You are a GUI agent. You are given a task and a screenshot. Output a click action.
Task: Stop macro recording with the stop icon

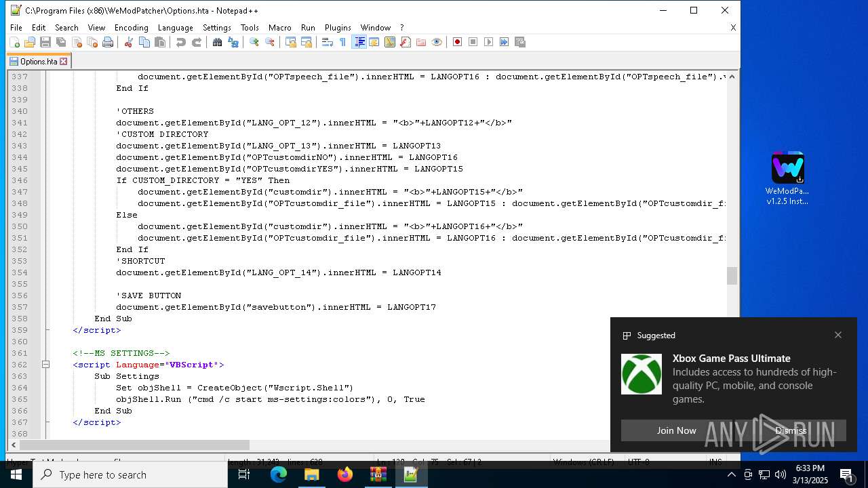473,42
